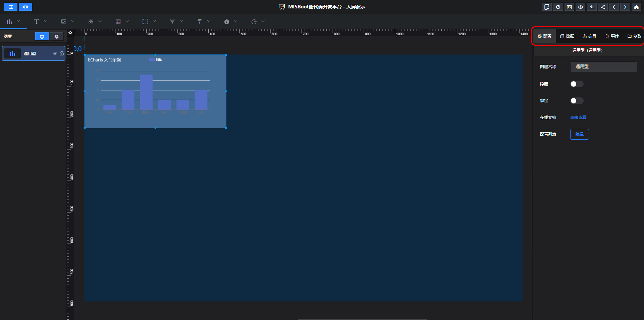
Task: Expand the image category dropdown arrow
Action: tap(73, 21)
